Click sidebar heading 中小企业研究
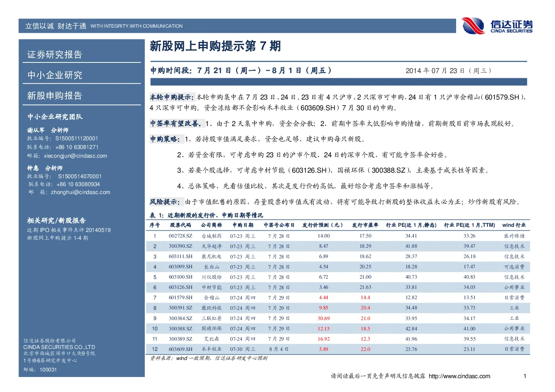 tap(55, 75)
